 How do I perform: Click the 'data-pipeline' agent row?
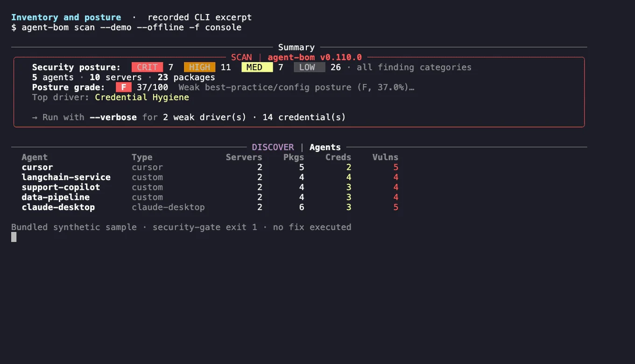pyautogui.click(x=210, y=197)
